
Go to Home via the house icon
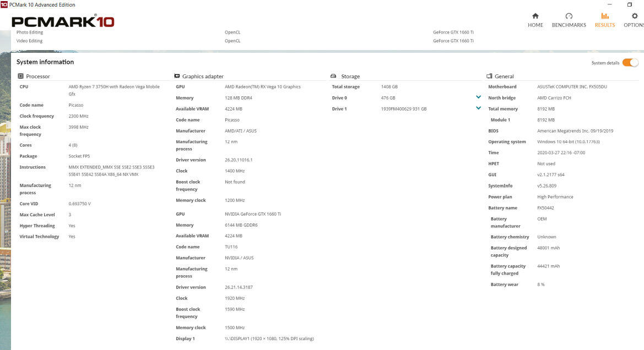(535, 16)
